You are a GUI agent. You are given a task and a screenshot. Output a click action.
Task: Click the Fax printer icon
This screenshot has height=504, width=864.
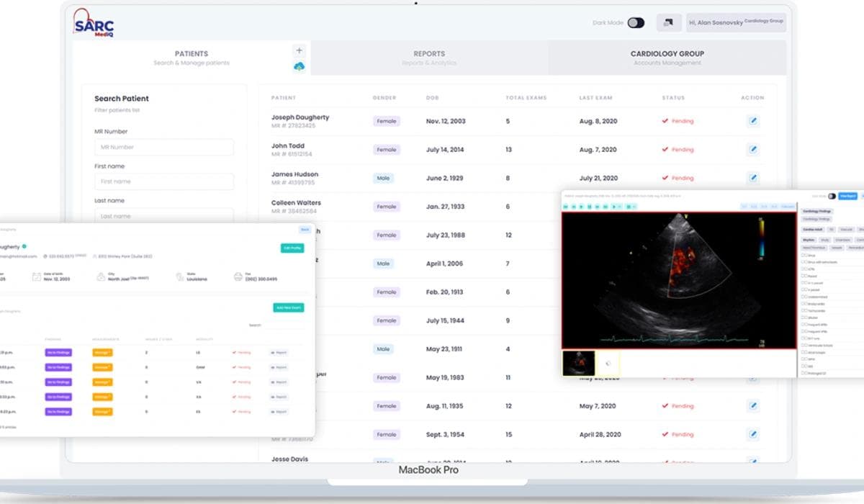tap(238, 276)
